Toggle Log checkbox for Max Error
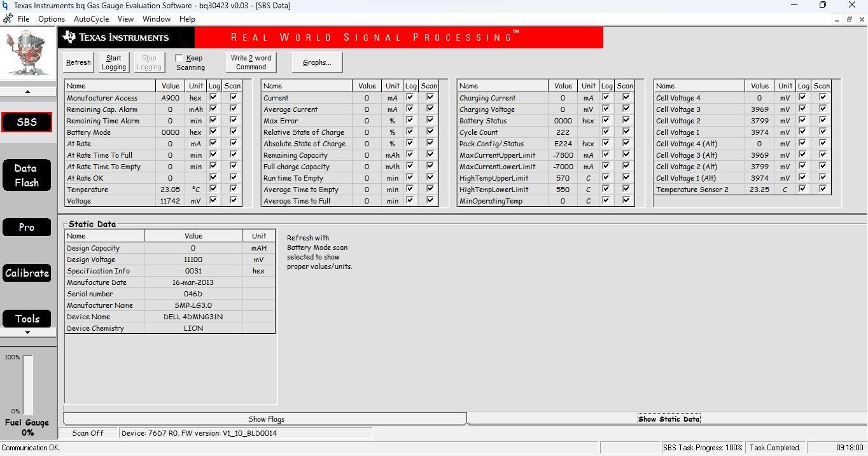Screen dimensions: 868x456 [410, 120]
